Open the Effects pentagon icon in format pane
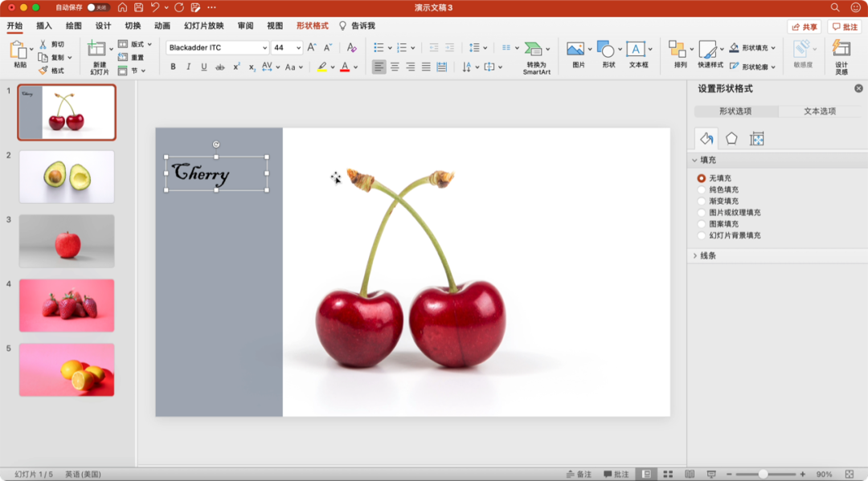The height and width of the screenshot is (481, 868). coord(731,138)
